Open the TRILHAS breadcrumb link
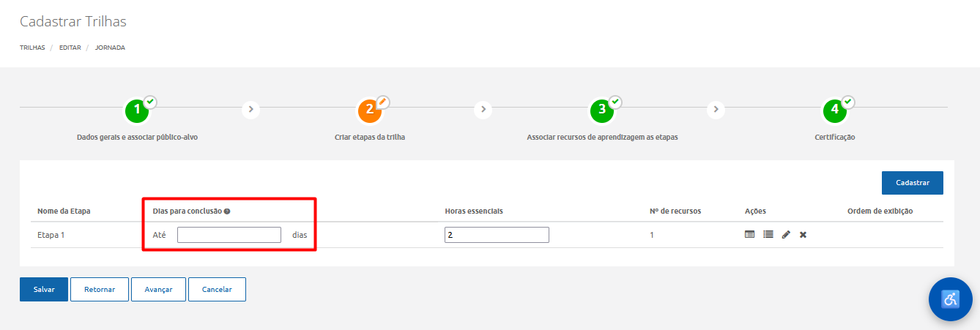This screenshot has height=330, width=980. (32, 48)
